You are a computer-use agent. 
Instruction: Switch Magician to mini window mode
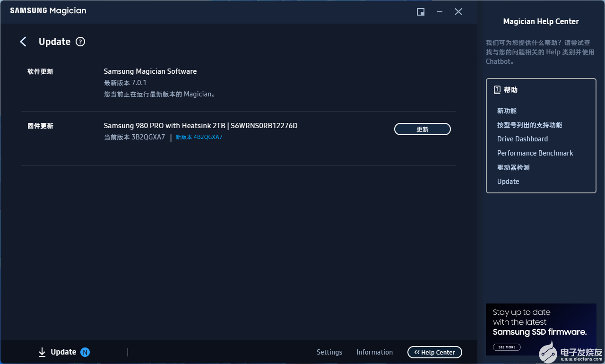(x=421, y=12)
